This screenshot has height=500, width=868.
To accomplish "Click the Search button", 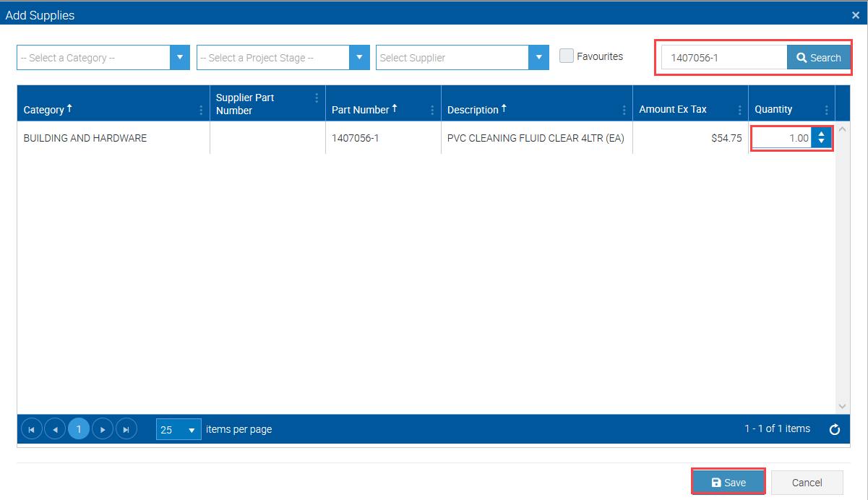I will click(x=818, y=58).
